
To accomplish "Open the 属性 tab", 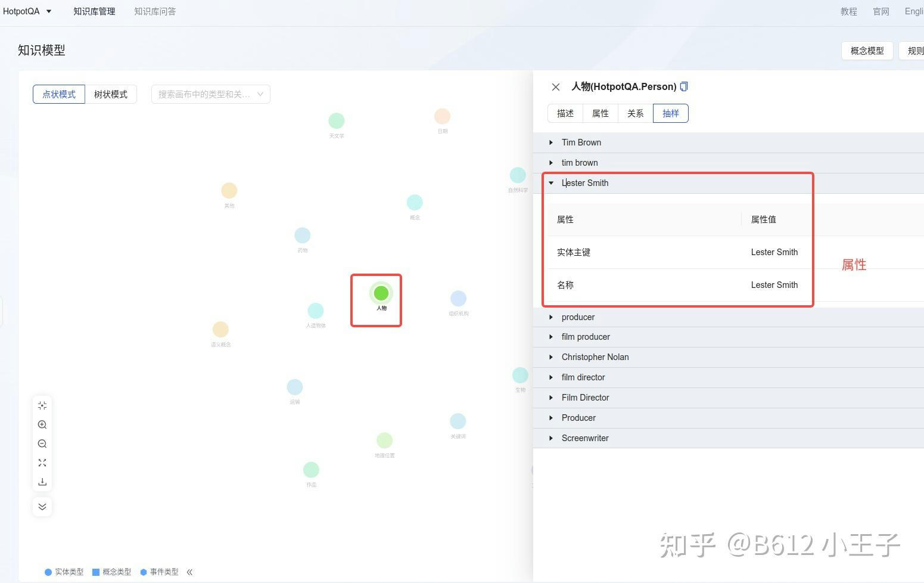I will (x=600, y=113).
